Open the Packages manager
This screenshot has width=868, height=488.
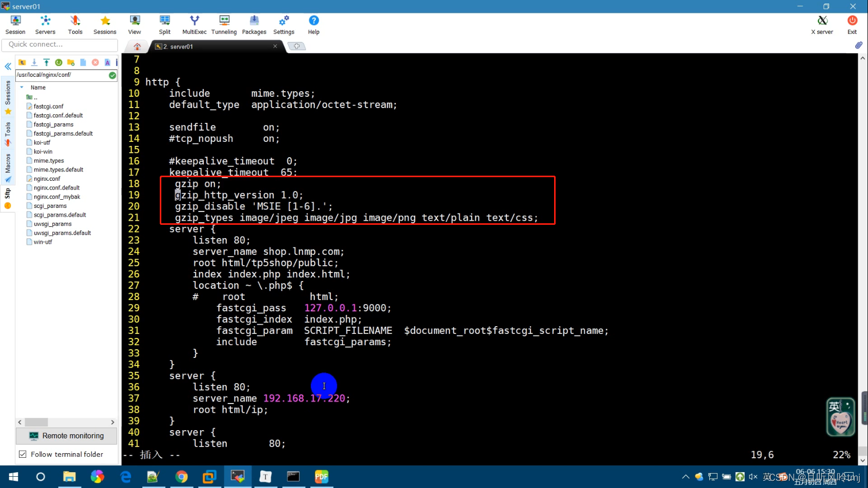click(254, 25)
